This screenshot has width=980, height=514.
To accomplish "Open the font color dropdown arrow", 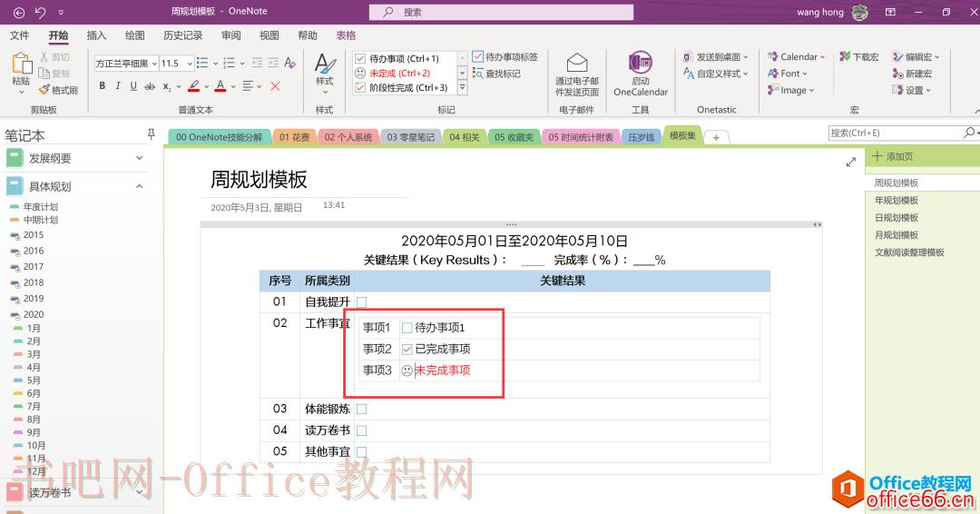I will click(x=233, y=86).
